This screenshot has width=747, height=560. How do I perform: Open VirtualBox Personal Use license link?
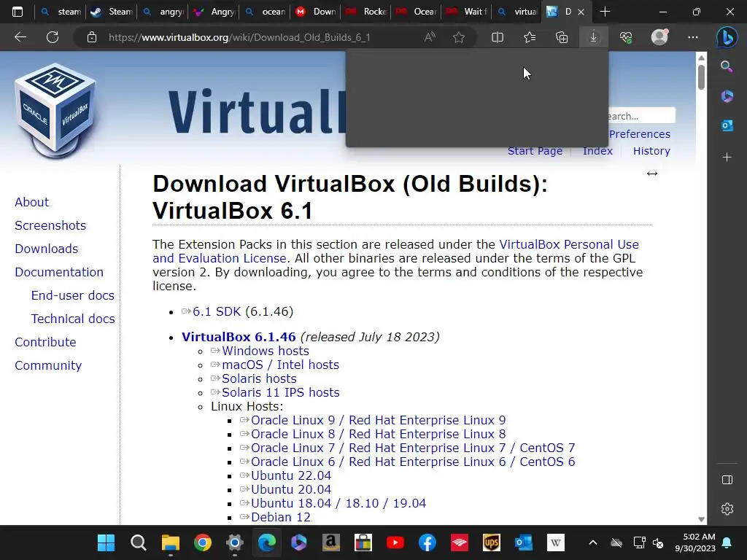coord(569,244)
